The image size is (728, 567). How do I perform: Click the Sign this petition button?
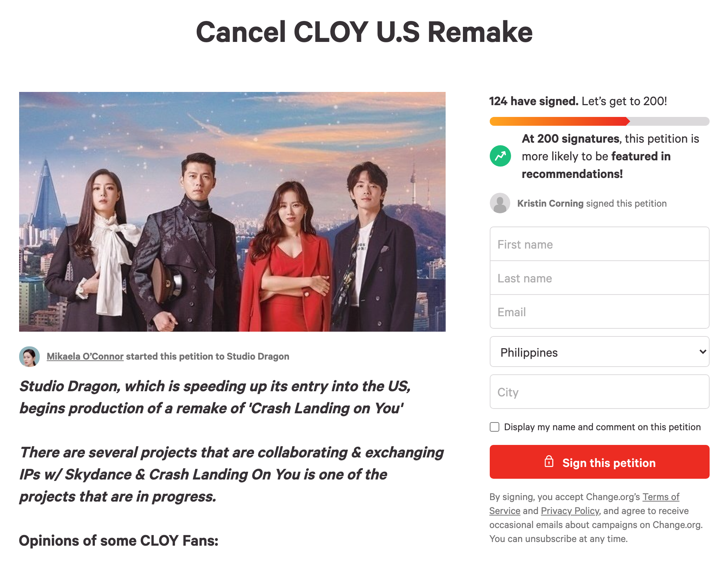[x=599, y=462]
